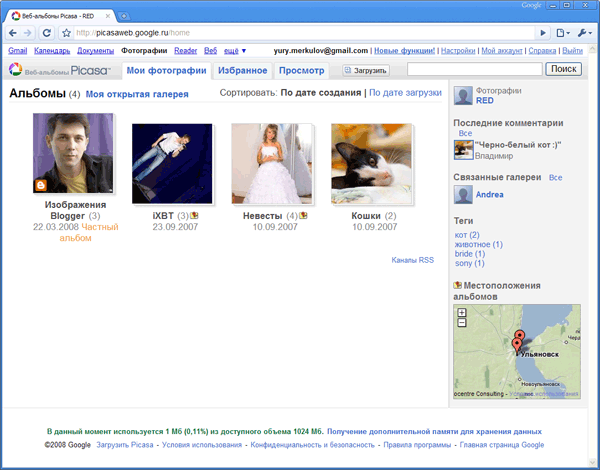Click the Загрузить upload button
Viewport: 600px width, 470px height.
pyautogui.click(x=366, y=70)
